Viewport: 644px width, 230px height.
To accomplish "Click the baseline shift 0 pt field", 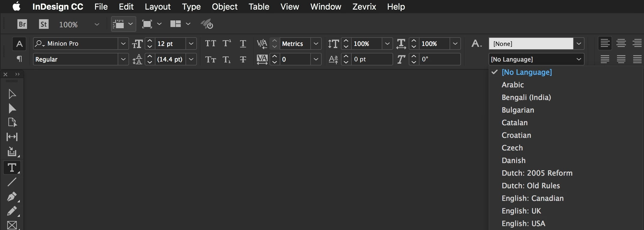I will (x=372, y=59).
